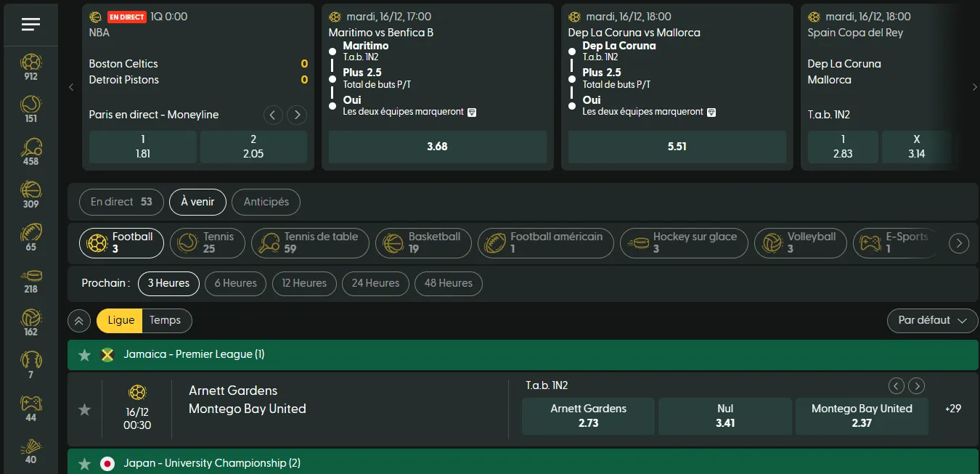980x474 pixels.
Task: Bet on Nul at odds 3.41
Action: [x=724, y=415]
